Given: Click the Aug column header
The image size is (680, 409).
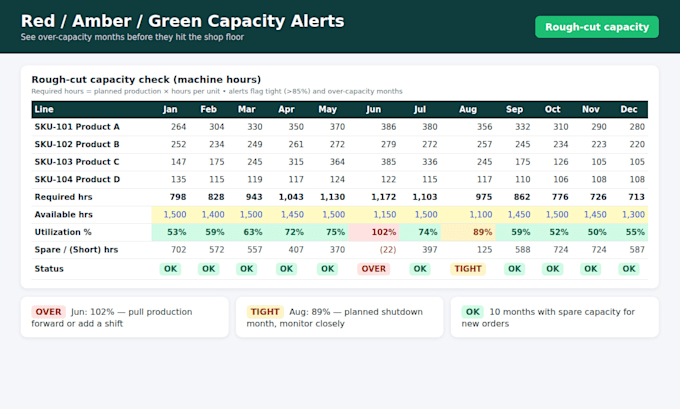Looking at the screenshot, I should pos(468,109).
